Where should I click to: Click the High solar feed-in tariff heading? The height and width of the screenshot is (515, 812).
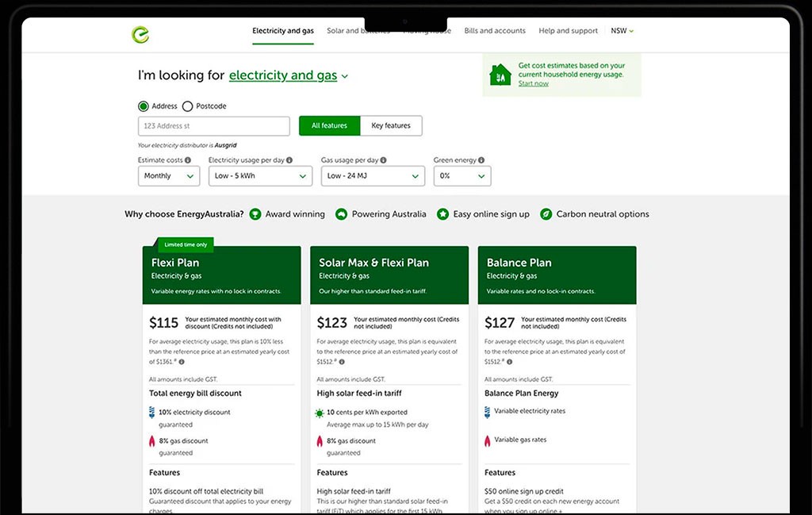[x=359, y=394]
